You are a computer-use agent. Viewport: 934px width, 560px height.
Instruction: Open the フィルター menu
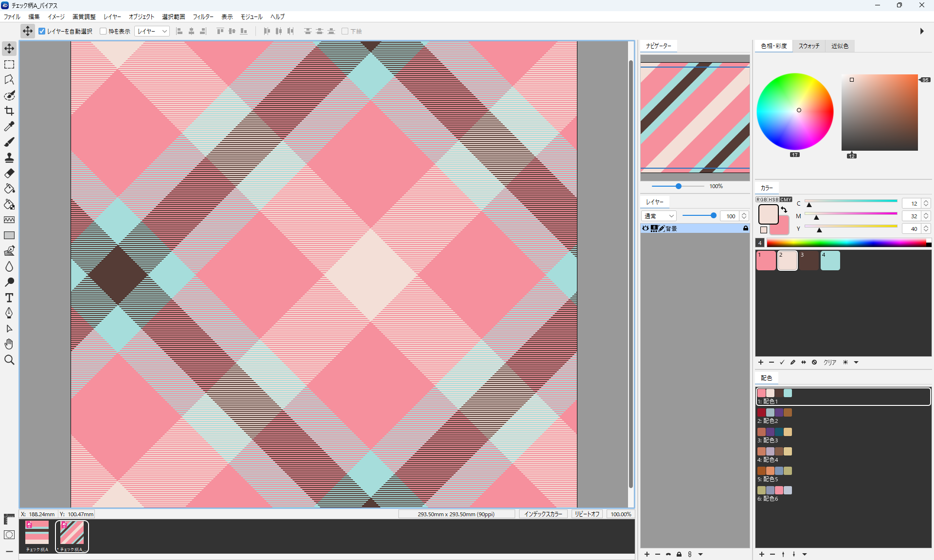203,17
